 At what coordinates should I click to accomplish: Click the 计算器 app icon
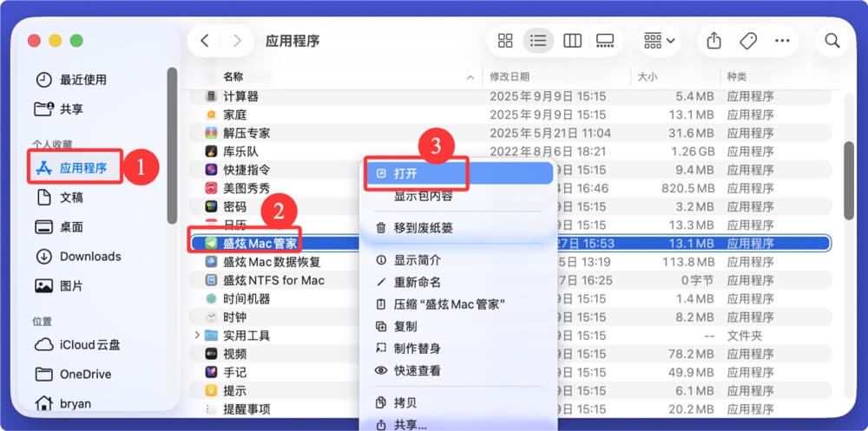tap(211, 96)
